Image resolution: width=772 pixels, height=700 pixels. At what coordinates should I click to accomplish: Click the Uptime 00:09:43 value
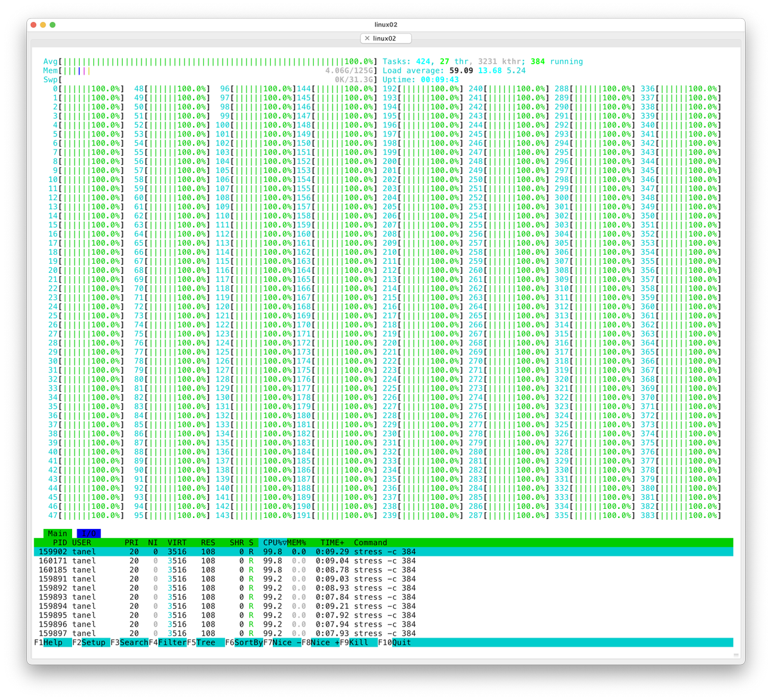point(440,80)
